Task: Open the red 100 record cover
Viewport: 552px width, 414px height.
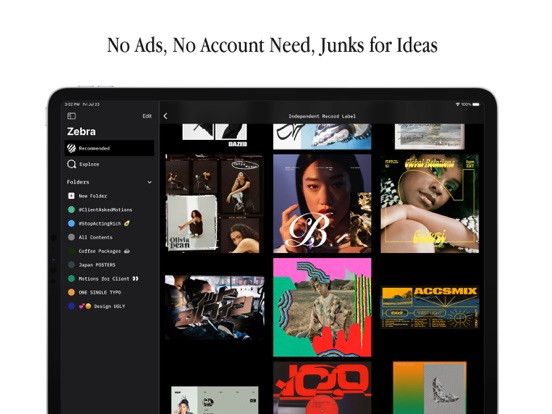Action: (322, 388)
